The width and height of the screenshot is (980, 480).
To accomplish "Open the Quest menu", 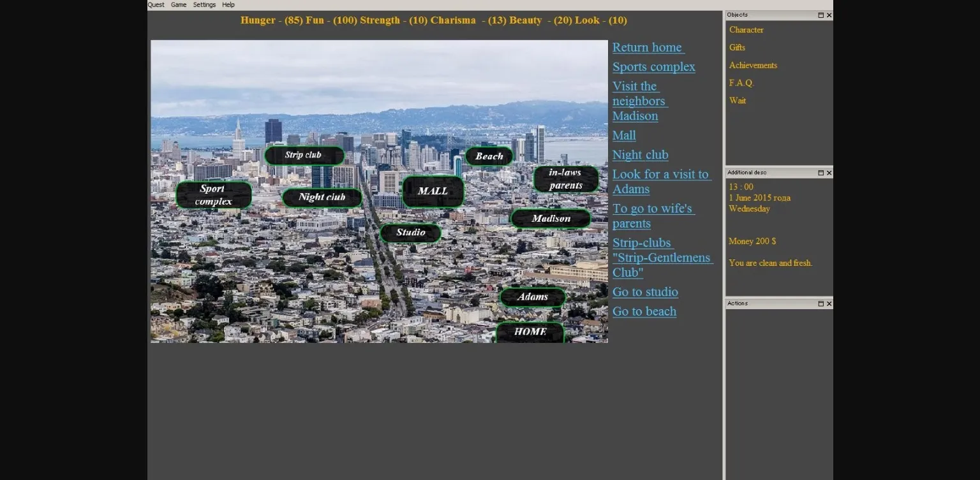I will (x=156, y=4).
